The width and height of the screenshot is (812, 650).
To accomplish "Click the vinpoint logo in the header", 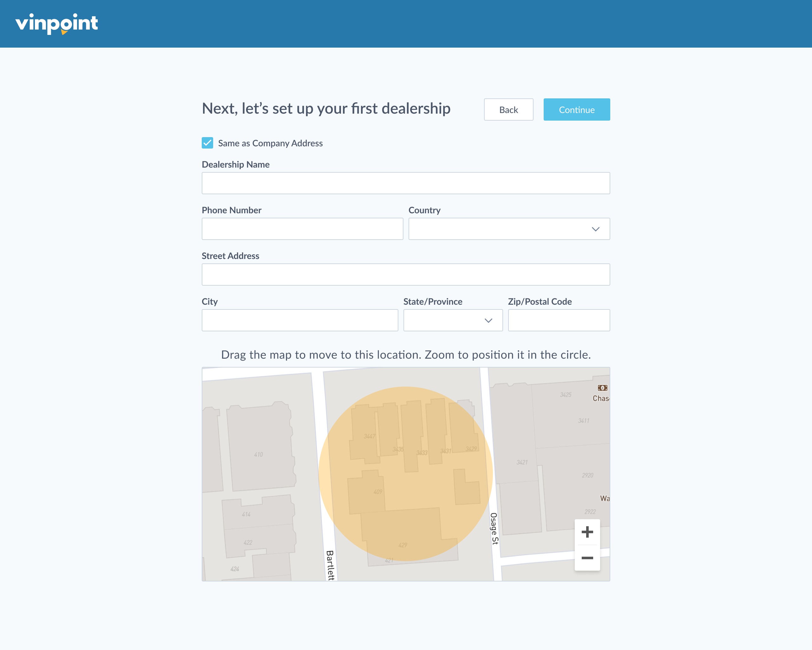I will [x=57, y=23].
